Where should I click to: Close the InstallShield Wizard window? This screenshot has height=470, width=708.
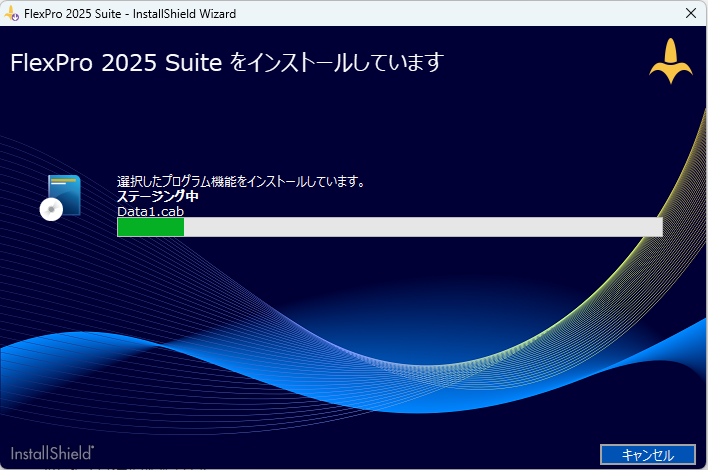pyautogui.click(x=691, y=13)
